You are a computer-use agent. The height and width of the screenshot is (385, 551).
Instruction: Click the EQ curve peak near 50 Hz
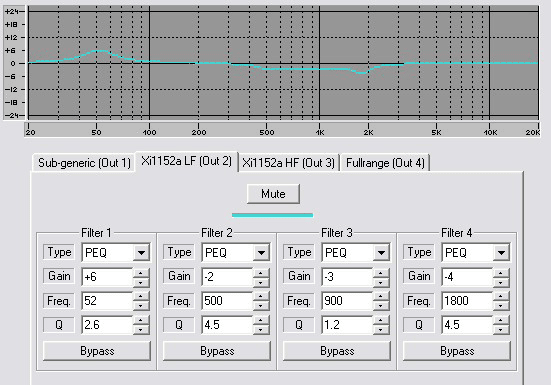click(x=100, y=51)
